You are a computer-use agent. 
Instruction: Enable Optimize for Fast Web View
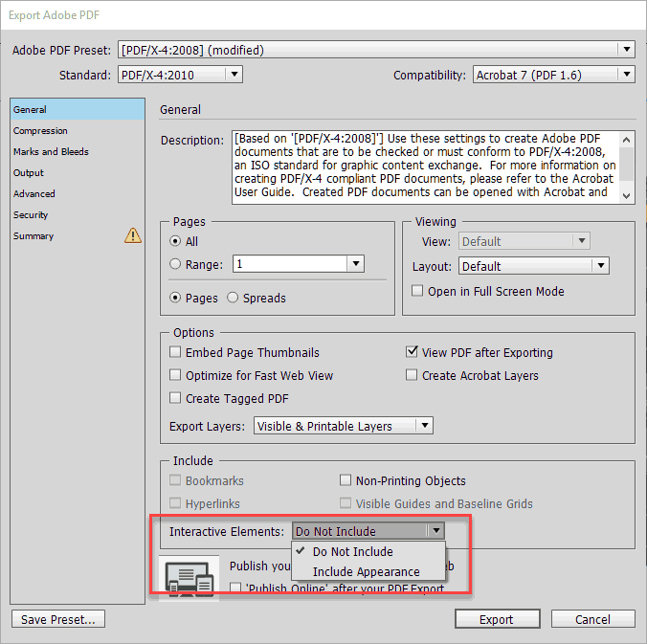[x=175, y=375]
